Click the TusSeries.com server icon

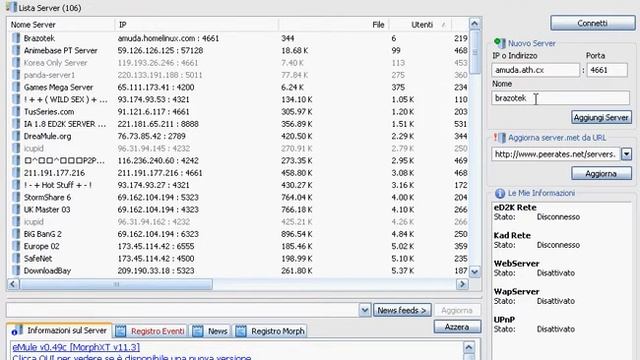point(16,112)
